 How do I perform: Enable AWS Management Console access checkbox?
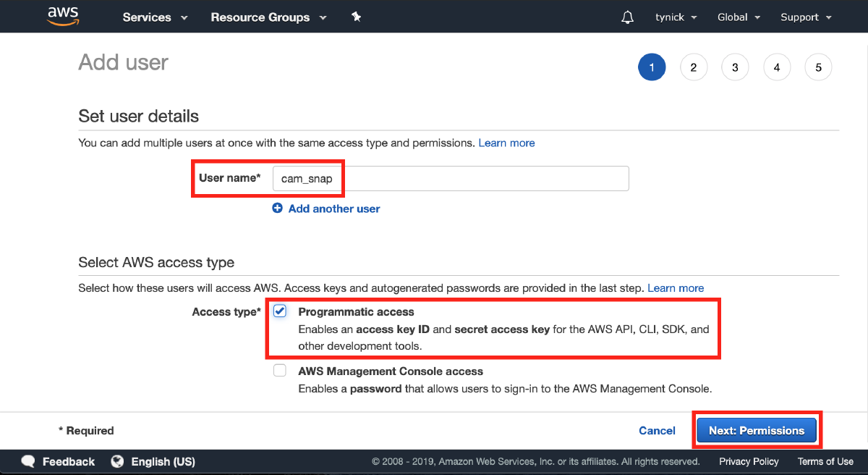coord(279,371)
